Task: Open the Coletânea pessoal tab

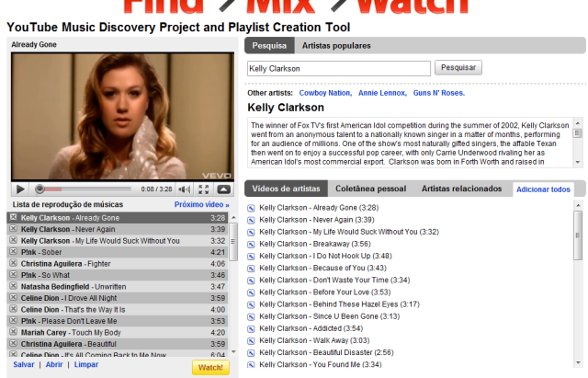Action: [x=369, y=189]
